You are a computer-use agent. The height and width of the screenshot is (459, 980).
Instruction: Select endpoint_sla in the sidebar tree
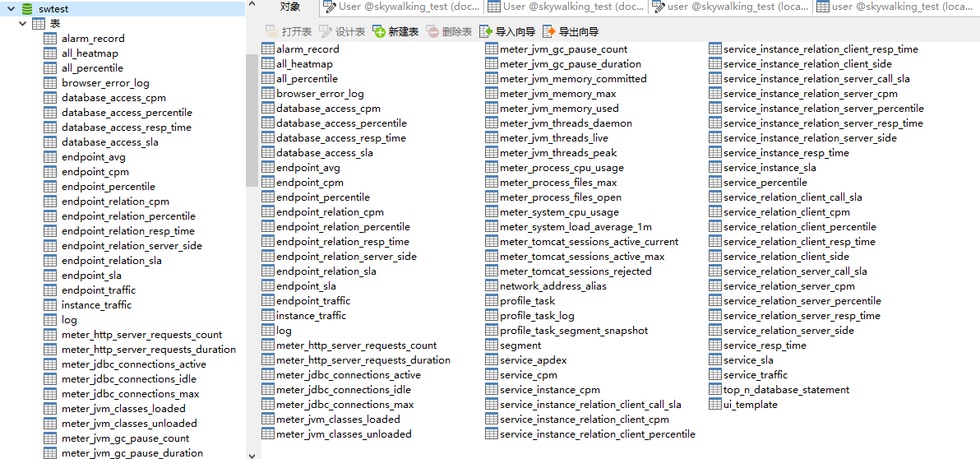91,276
